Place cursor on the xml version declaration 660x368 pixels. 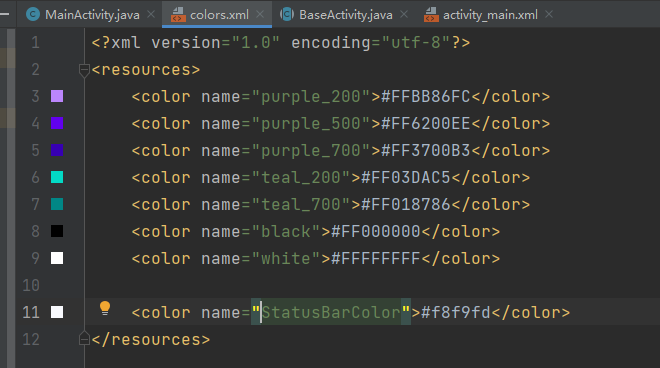[x=281, y=43]
